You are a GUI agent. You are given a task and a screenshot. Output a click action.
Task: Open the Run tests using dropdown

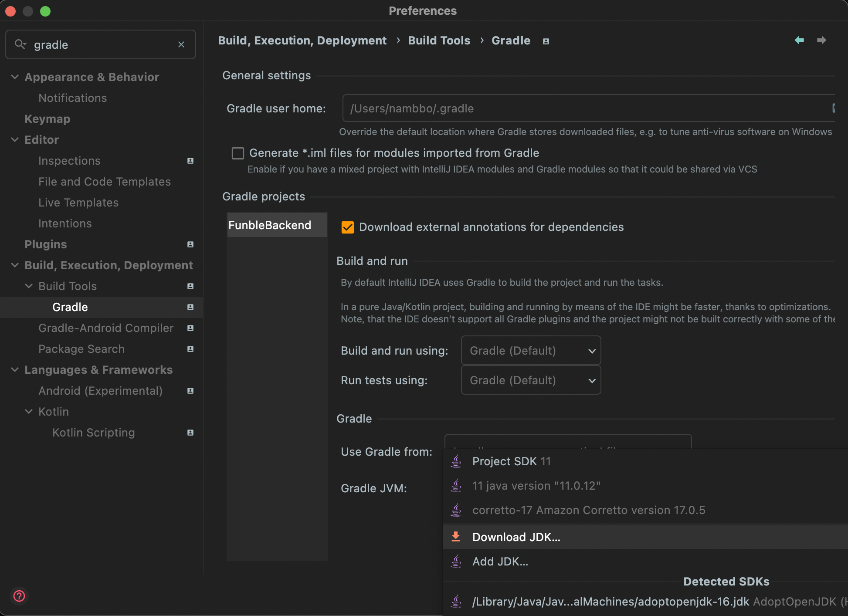[530, 380]
